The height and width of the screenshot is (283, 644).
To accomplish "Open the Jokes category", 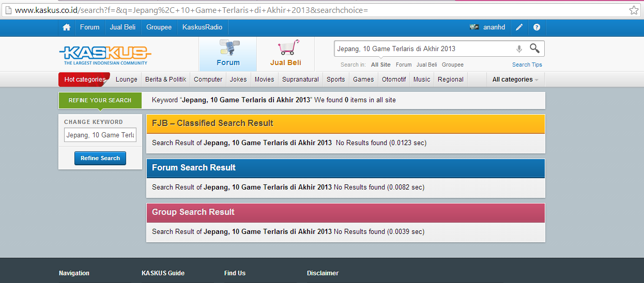I will 238,80.
